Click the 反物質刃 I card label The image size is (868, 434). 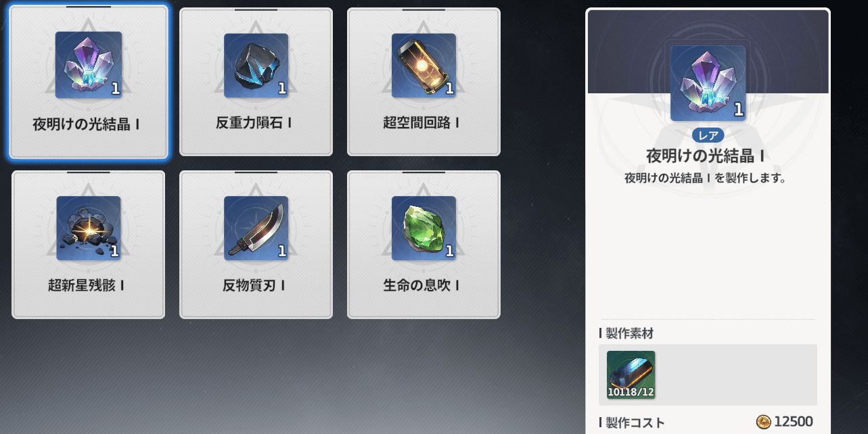pyautogui.click(x=254, y=286)
